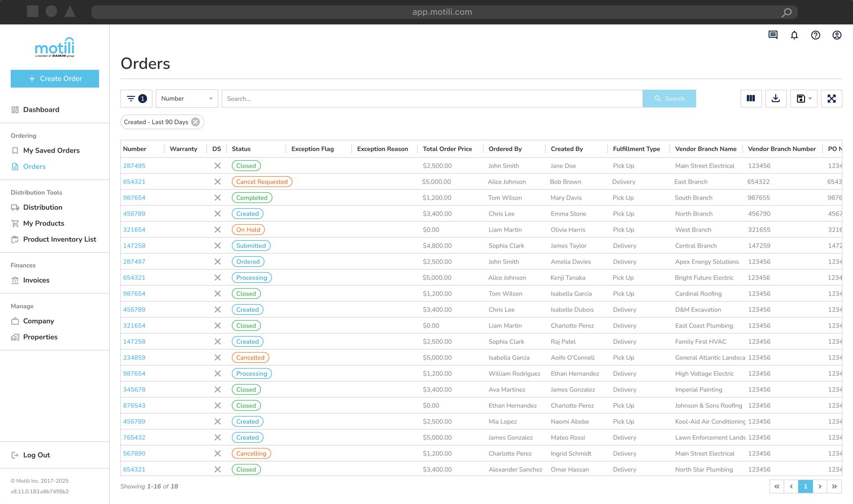Open the user account profile icon

(x=837, y=35)
